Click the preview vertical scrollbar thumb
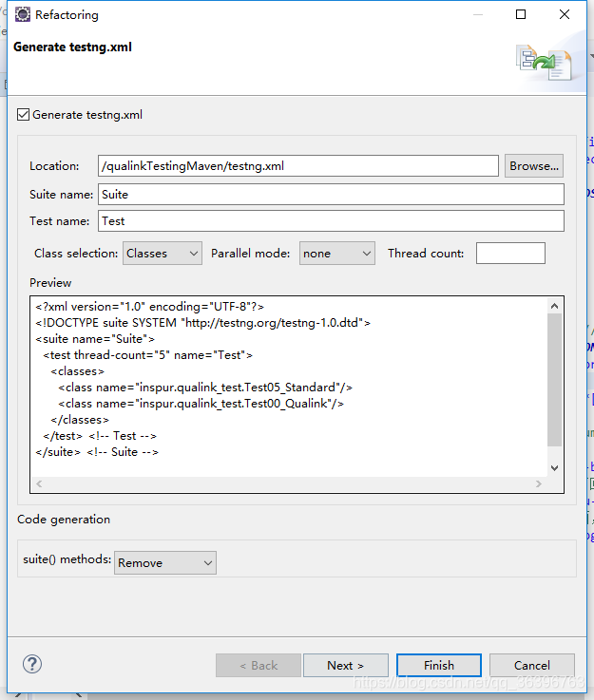Image resolution: width=594 pixels, height=700 pixels. [554, 380]
